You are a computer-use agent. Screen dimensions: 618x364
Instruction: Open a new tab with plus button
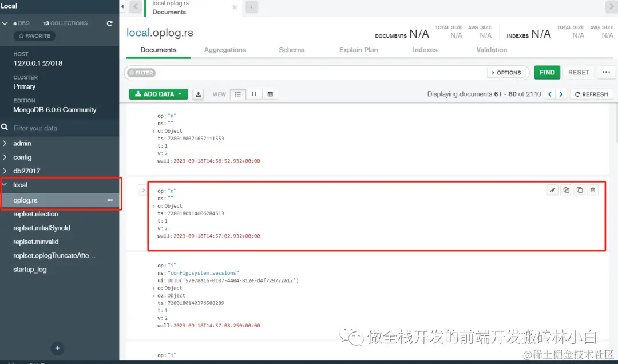[x=252, y=7]
